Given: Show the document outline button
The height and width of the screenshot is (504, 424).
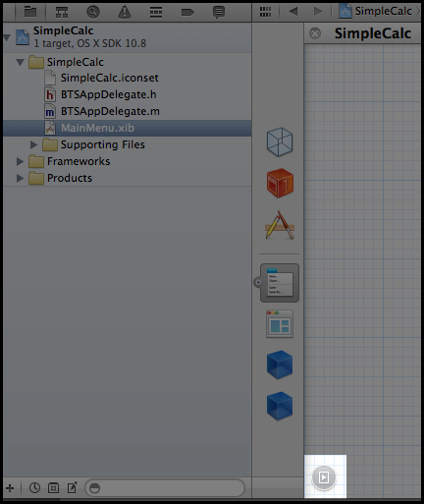Looking at the screenshot, I should pos(324,477).
